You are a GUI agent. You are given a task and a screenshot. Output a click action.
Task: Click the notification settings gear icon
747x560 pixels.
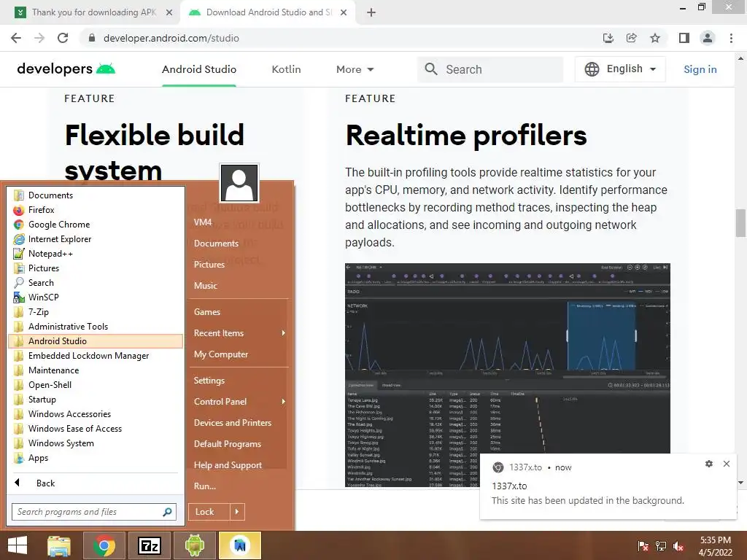click(x=709, y=464)
